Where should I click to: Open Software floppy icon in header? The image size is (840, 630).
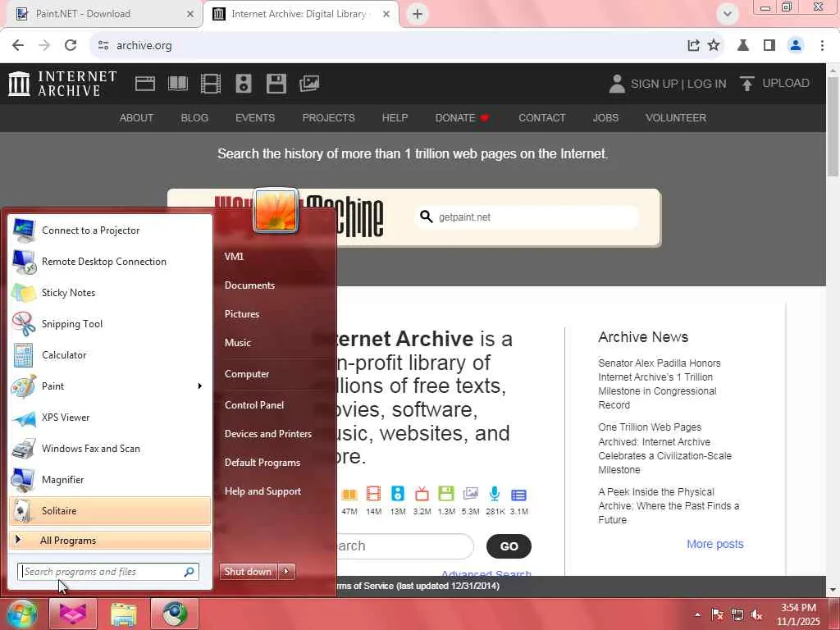(x=276, y=84)
